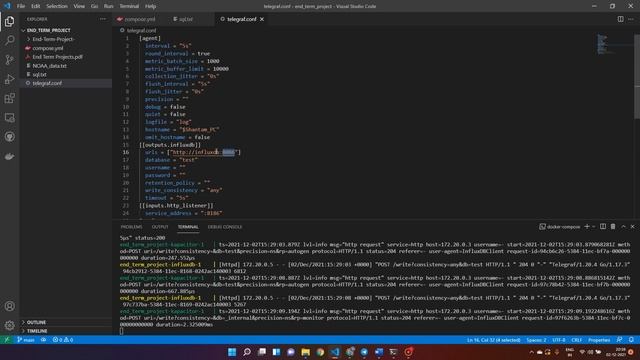Switch to OUTPUT panel tab

tap(160, 227)
